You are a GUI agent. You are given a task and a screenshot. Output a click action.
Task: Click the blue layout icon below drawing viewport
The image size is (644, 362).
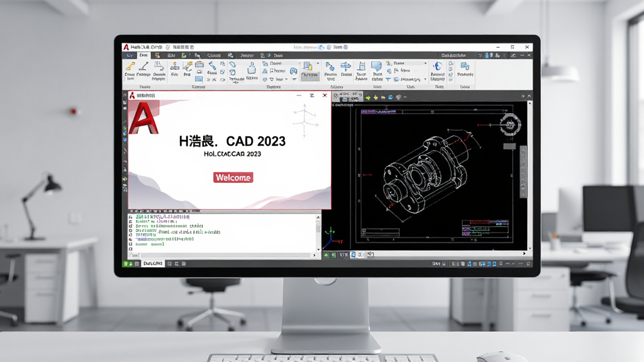353,255
